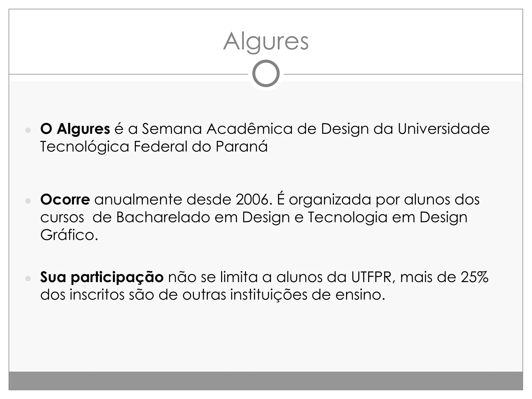Click the bullet dot before 'Sua participação'
The height and width of the screenshot is (399, 532).
coord(28,279)
